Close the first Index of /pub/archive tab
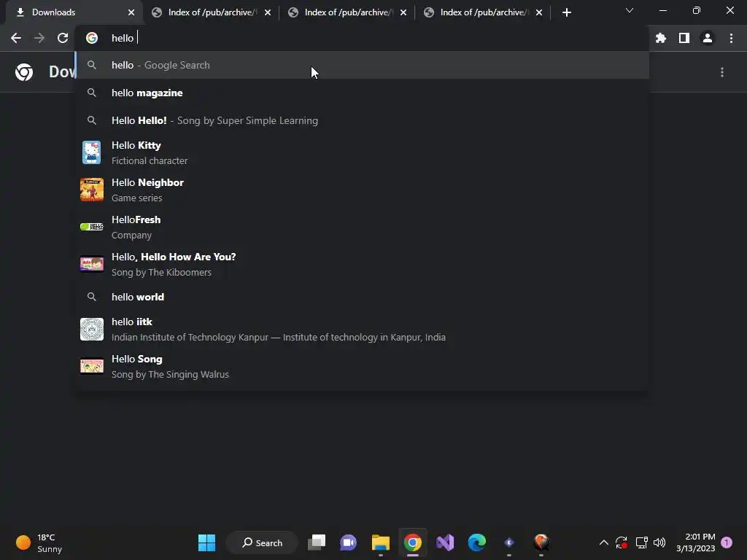747x560 pixels. coord(268,12)
